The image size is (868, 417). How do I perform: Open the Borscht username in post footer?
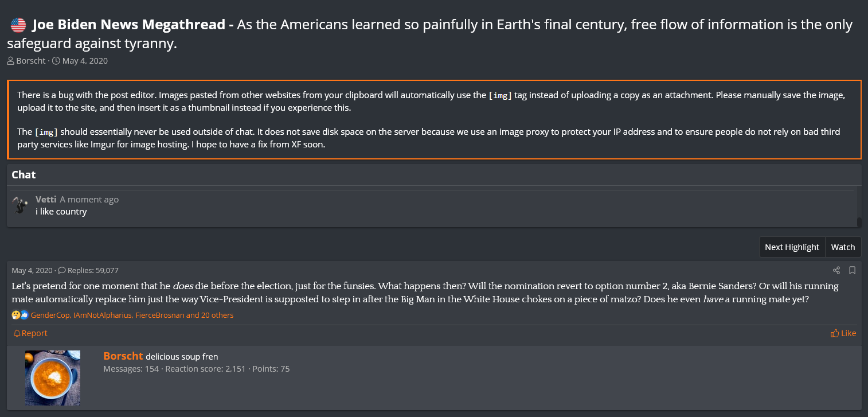(123, 356)
